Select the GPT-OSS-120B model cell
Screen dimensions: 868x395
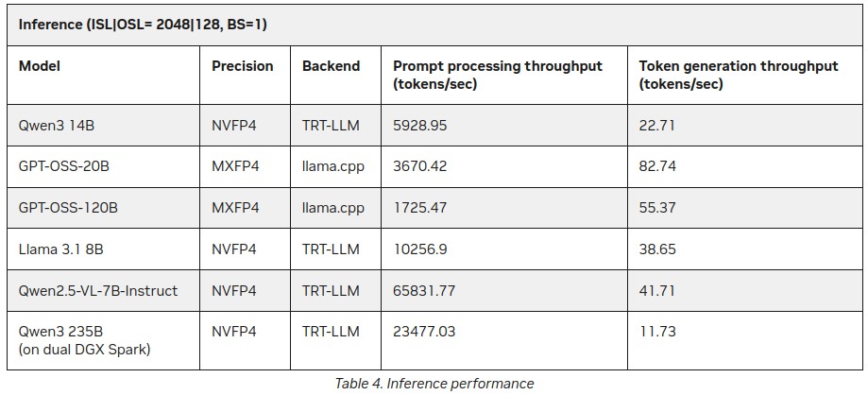(x=69, y=208)
